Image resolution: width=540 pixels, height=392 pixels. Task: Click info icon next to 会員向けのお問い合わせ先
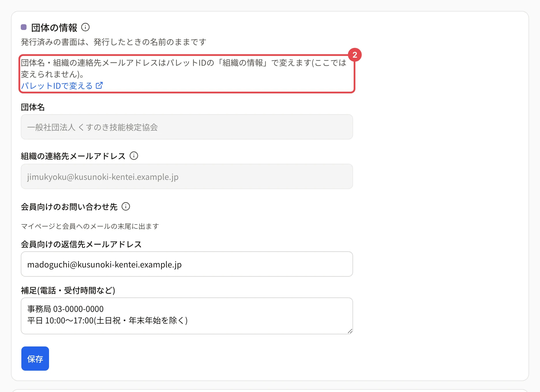click(126, 206)
